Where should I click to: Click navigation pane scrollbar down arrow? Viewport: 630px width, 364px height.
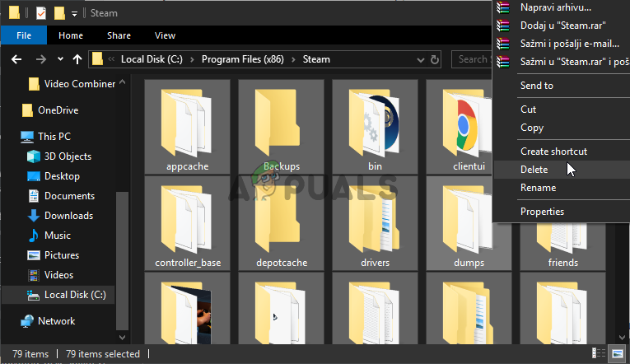(x=123, y=338)
